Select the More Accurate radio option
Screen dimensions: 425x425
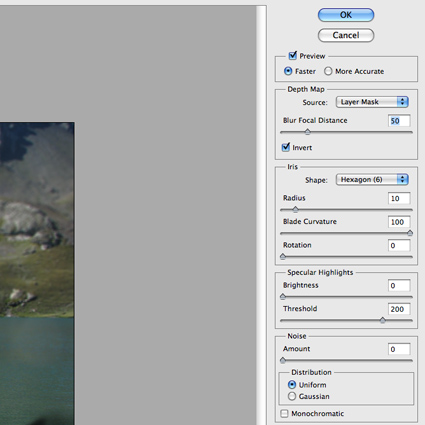pyautogui.click(x=328, y=71)
